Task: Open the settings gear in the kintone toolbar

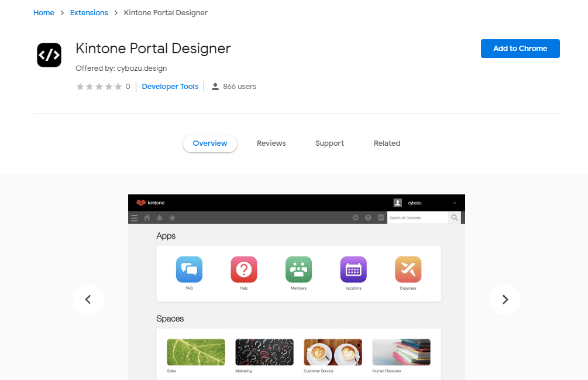Action: point(356,217)
